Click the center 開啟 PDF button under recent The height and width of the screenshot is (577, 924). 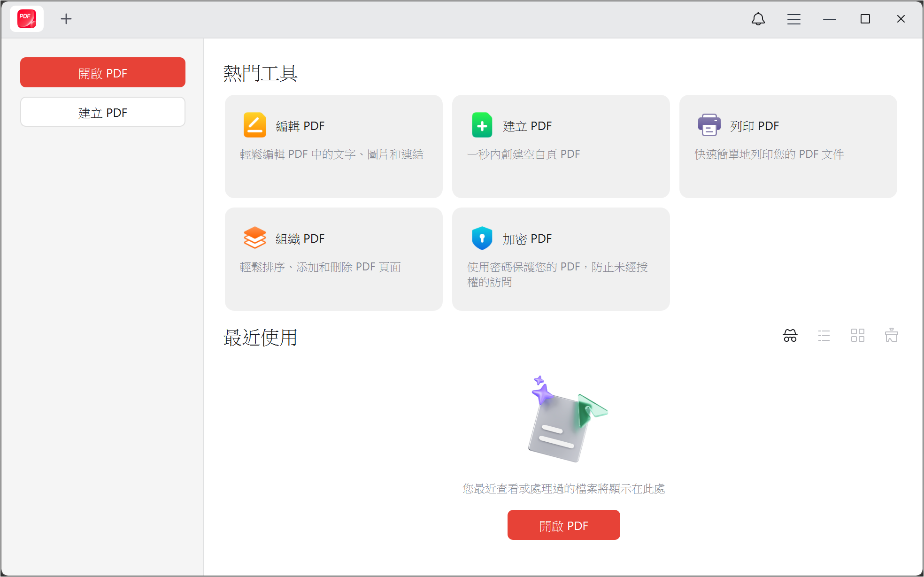click(x=563, y=525)
